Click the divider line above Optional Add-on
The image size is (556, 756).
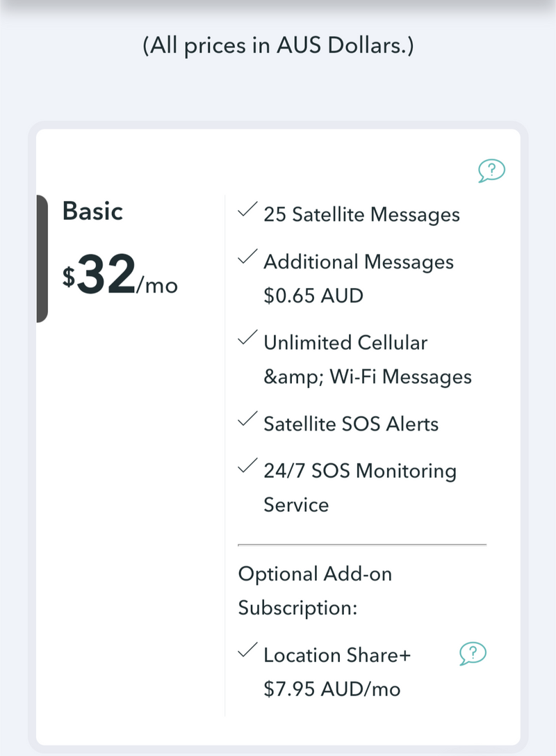point(362,545)
